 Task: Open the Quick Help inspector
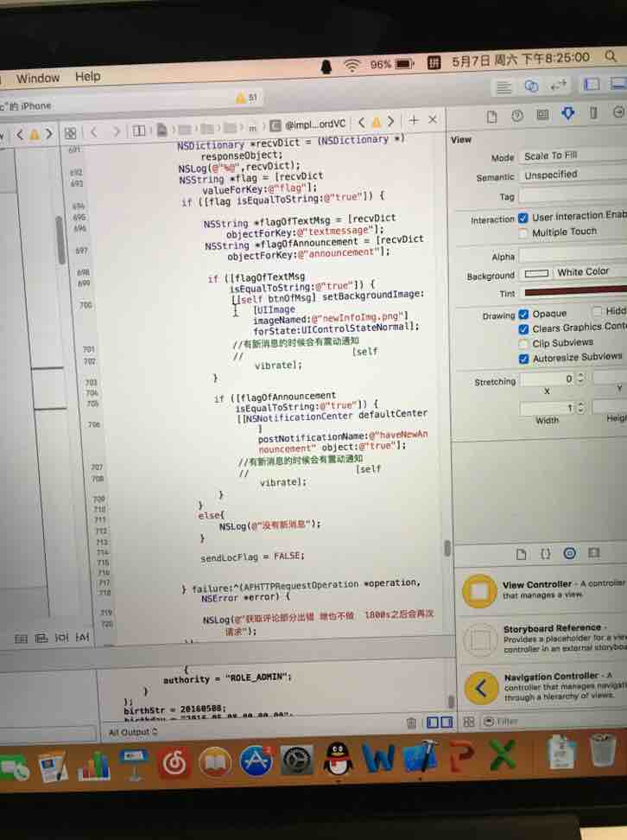(x=516, y=115)
